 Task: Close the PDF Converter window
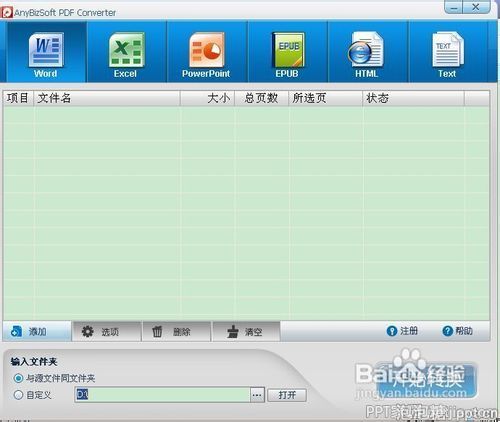point(476,7)
